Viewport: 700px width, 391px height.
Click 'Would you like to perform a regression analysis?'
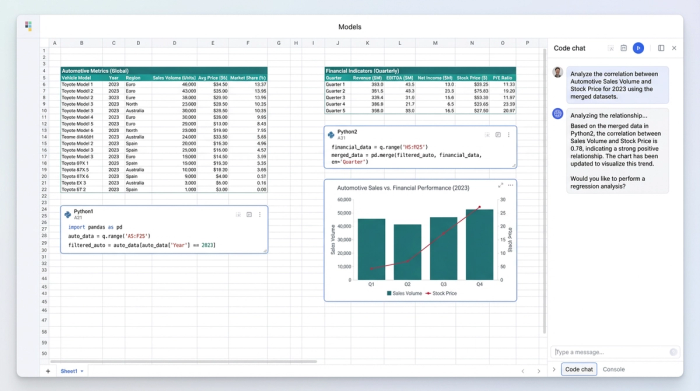tap(608, 183)
